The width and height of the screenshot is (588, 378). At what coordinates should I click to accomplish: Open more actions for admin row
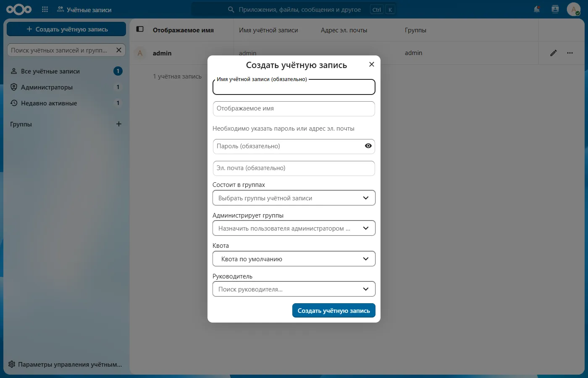570,53
